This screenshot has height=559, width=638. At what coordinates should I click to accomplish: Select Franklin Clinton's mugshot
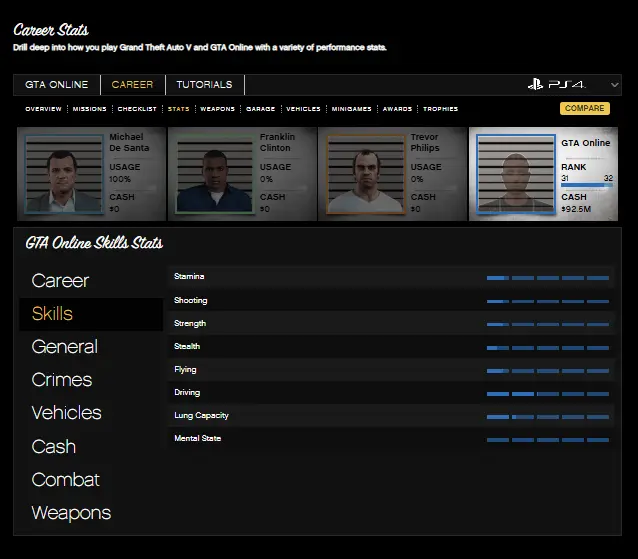214,174
